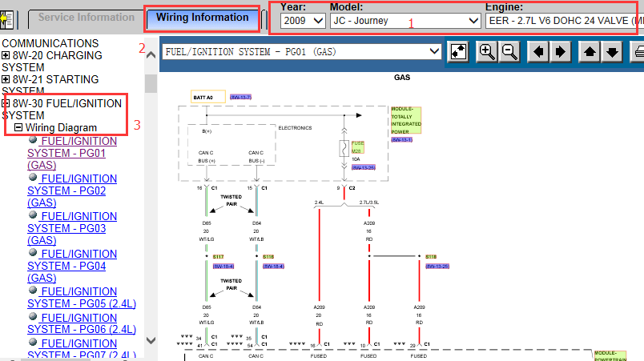Open FUEL/IGNITION SYSTEM - PG01 (GAS) link
Viewport: 644px width, 361px height.
click(x=72, y=153)
